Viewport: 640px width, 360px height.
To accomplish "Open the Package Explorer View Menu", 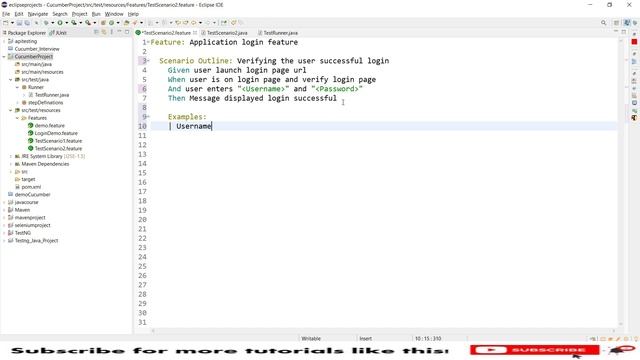I will (111, 32).
